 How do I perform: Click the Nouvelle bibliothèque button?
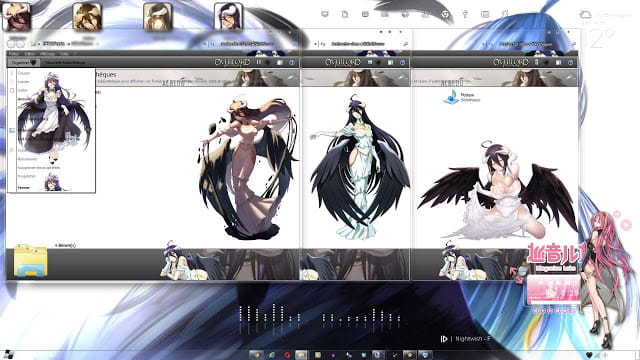pos(65,62)
